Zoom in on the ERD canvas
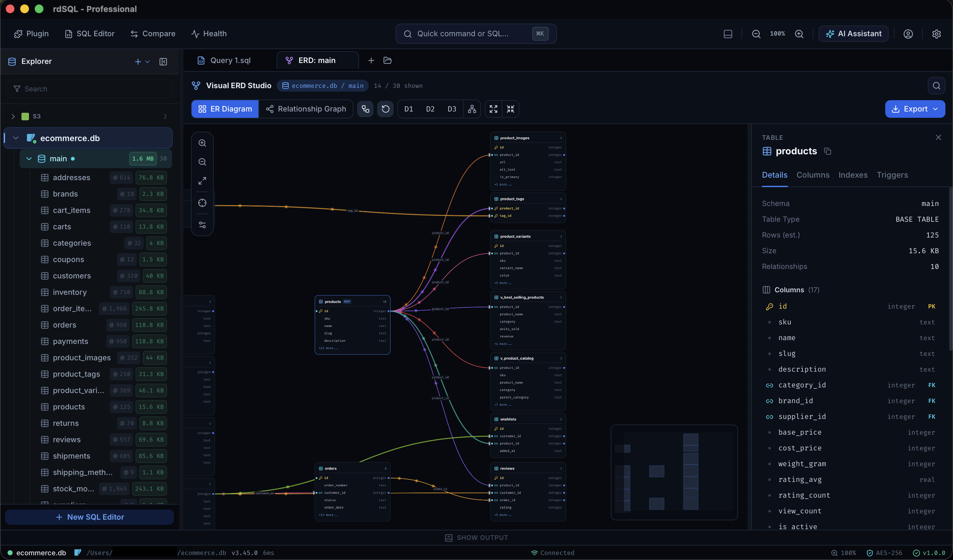The image size is (953, 560). tap(202, 143)
